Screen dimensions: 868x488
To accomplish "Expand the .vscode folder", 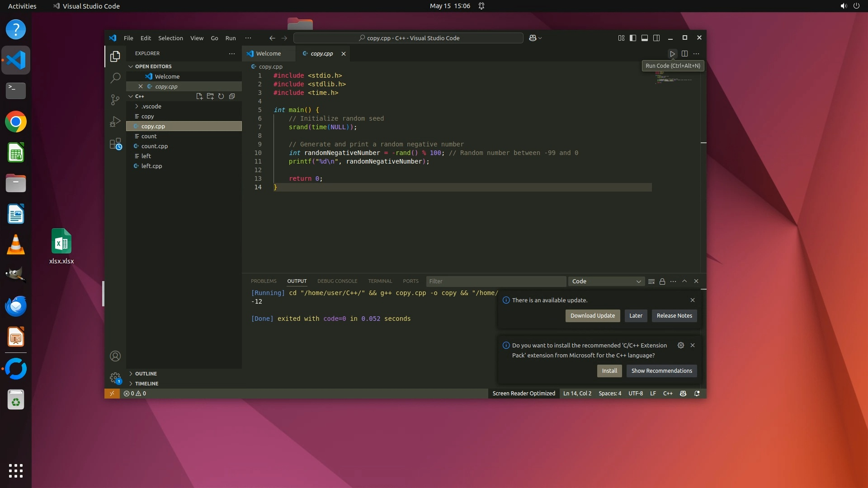I will (x=151, y=107).
